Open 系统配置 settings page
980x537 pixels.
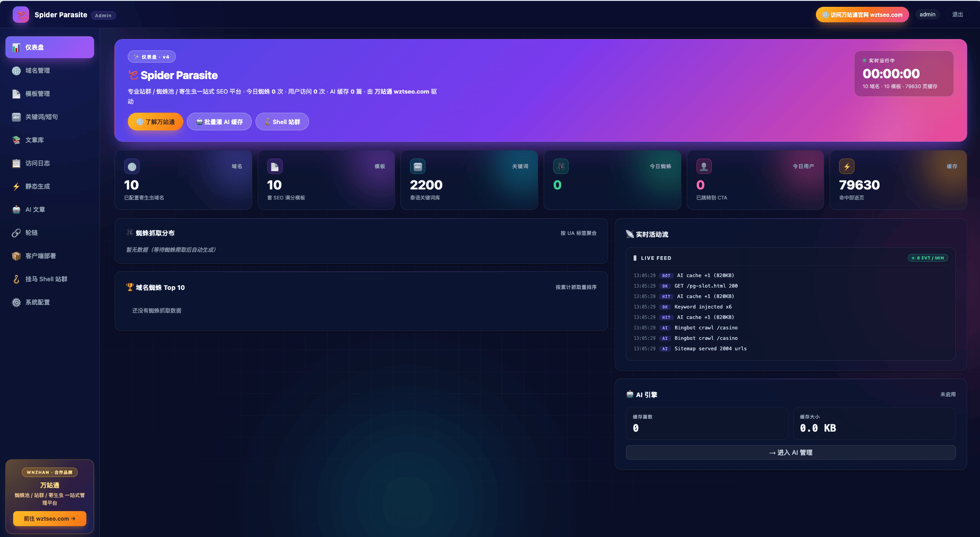click(x=50, y=302)
